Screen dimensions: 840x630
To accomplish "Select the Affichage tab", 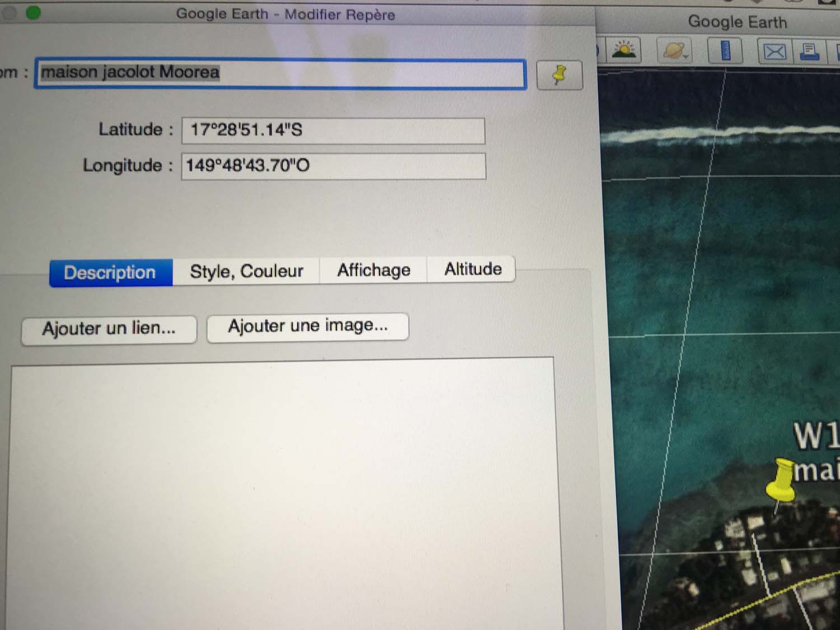I will [x=374, y=270].
